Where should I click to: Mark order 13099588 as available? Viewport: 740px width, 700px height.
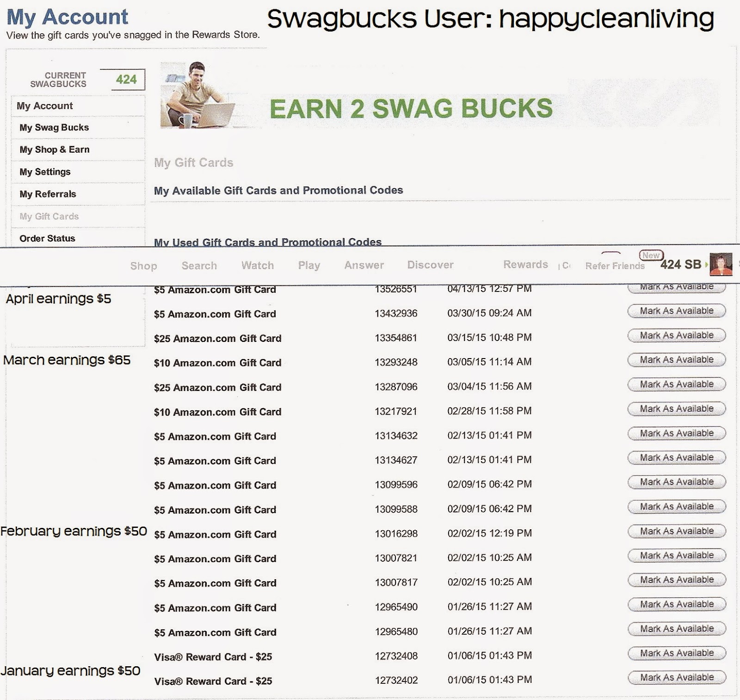677,507
